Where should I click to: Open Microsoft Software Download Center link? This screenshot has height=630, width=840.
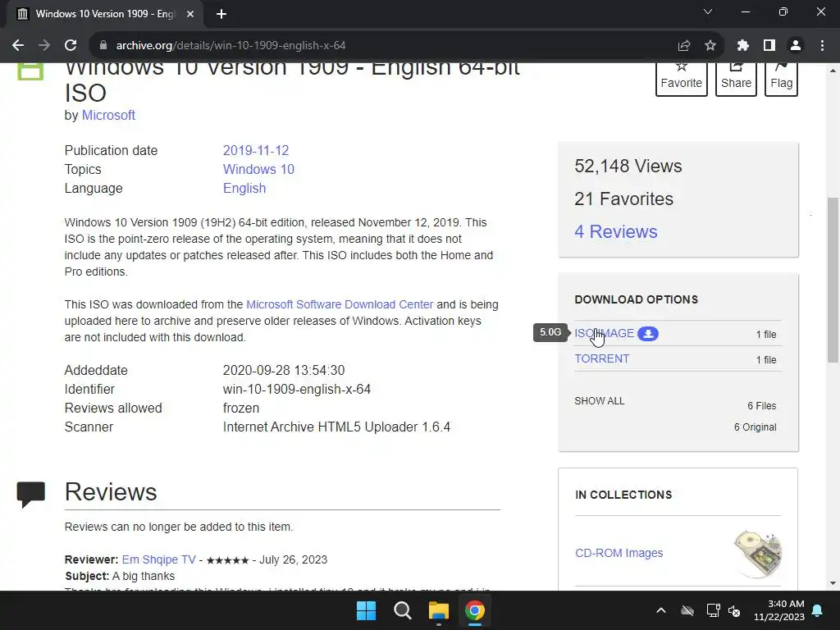(x=340, y=304)
